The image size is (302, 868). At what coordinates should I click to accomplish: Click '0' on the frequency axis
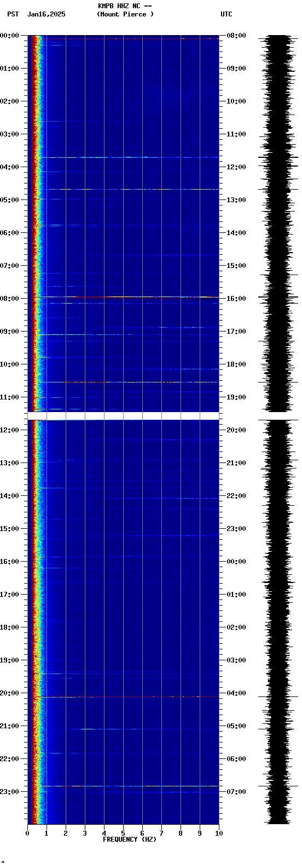(x=27, y=833)
